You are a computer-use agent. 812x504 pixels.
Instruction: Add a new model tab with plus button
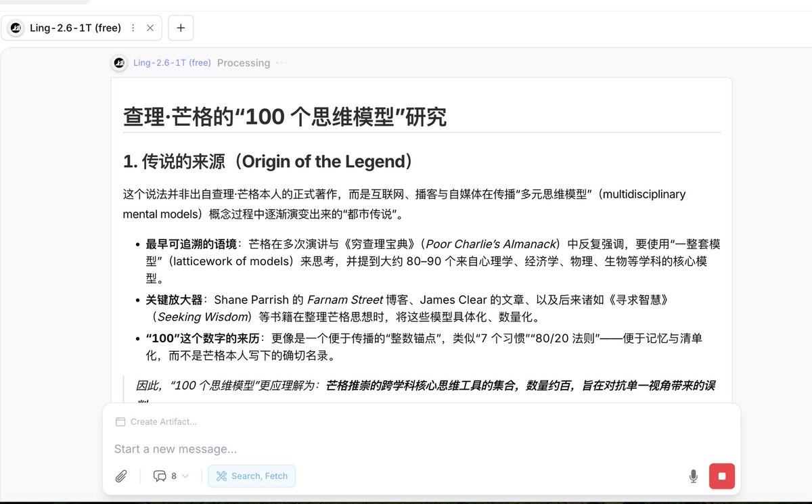[181, 28]
